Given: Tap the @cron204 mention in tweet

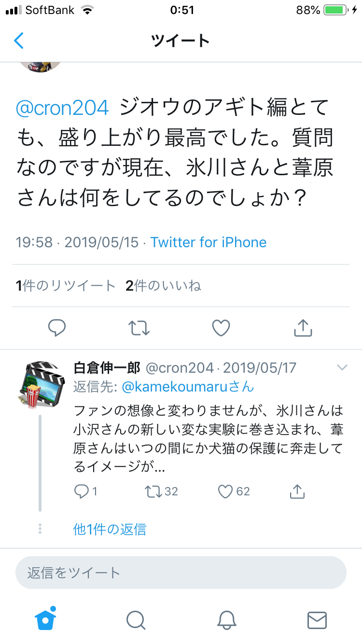Looking at the screenshot, I should pyautogui.click(x=63, y=108).
